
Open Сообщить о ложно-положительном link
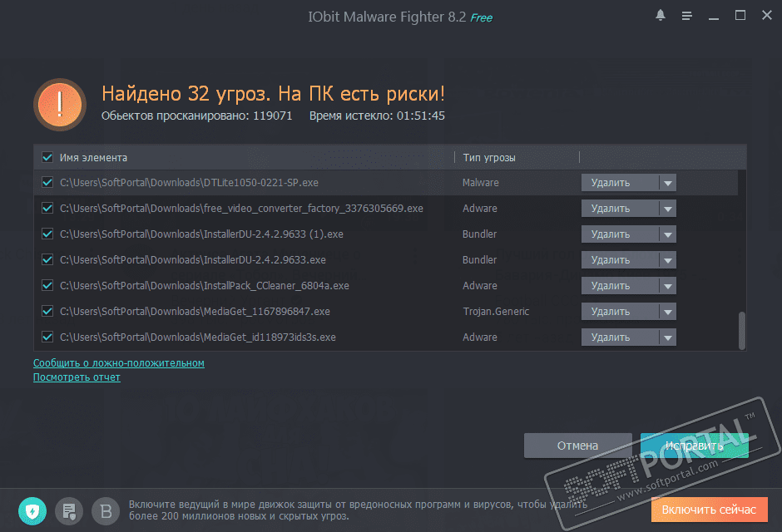(x=119, y=363)
